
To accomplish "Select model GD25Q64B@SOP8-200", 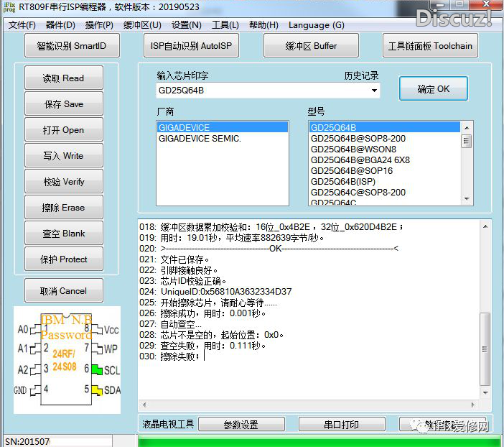I will 384,139.
